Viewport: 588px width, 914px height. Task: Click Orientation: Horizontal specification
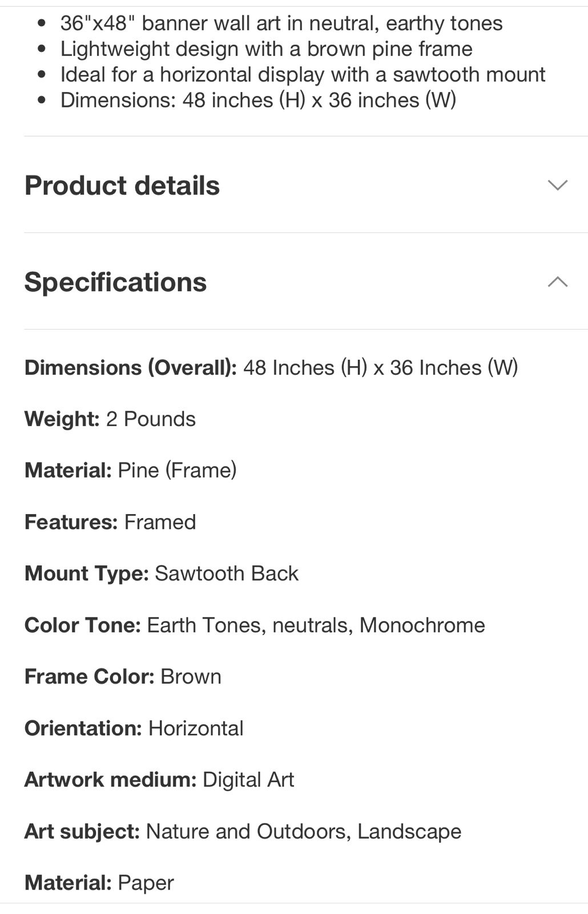134,728
